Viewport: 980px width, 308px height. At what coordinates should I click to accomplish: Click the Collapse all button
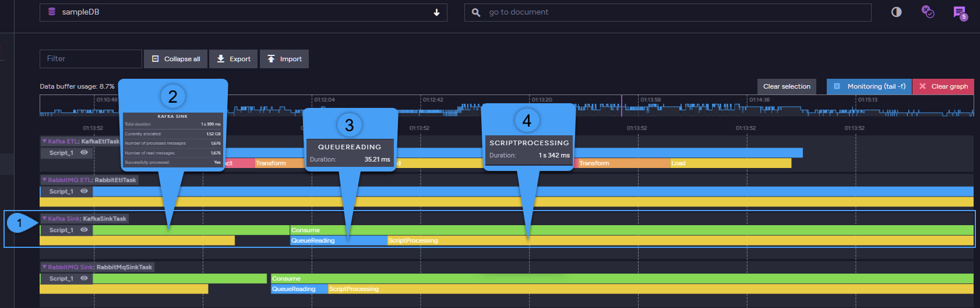click(175, 59)
